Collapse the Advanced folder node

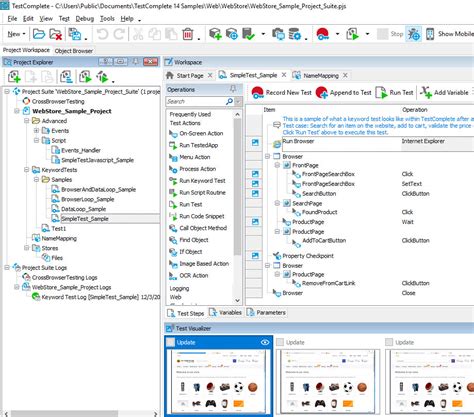[27, 121]
